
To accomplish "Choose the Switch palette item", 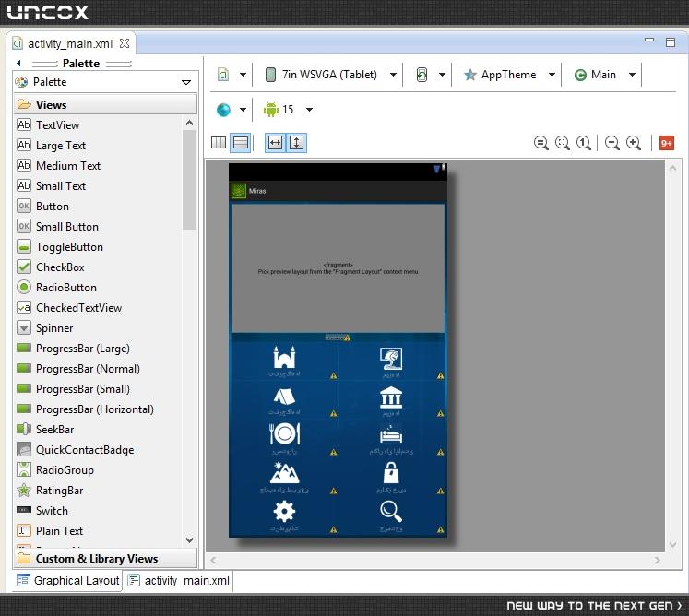I will [x=42, y=511].
